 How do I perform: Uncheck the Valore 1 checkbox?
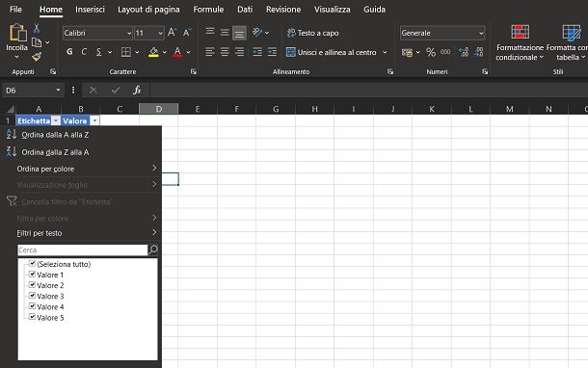click(32, 275)
